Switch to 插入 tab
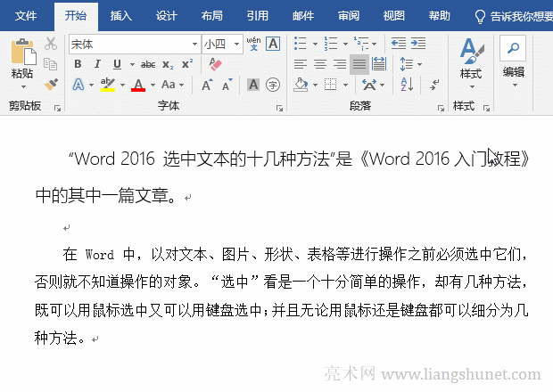553x392 pixels. coord(121,16)
